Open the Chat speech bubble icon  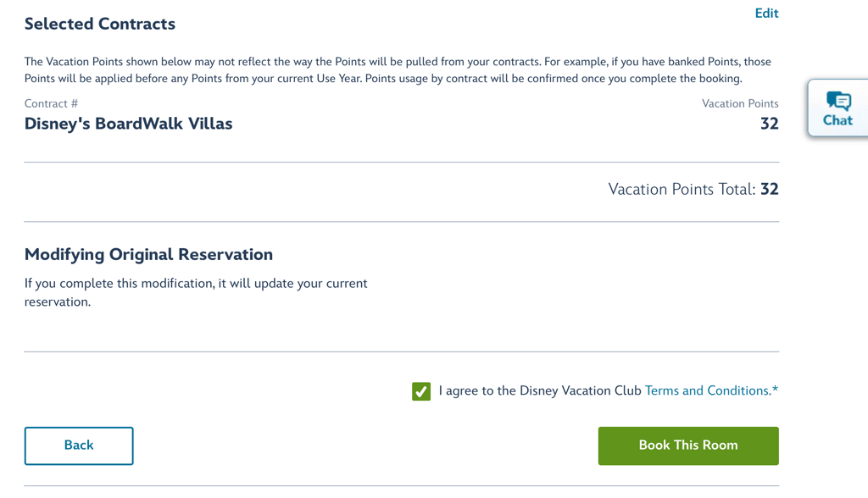pyautogui.click(x=838, y=101)
